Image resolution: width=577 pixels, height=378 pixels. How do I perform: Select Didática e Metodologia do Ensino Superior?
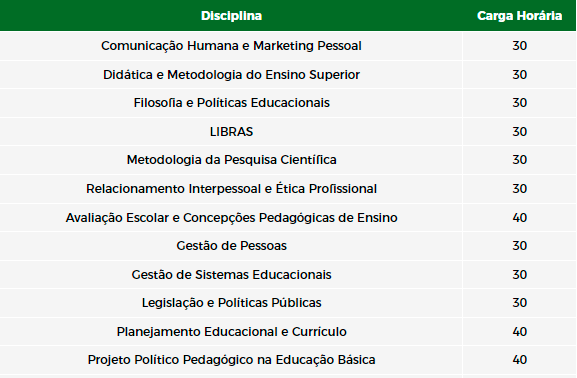(x=231, y=75)
